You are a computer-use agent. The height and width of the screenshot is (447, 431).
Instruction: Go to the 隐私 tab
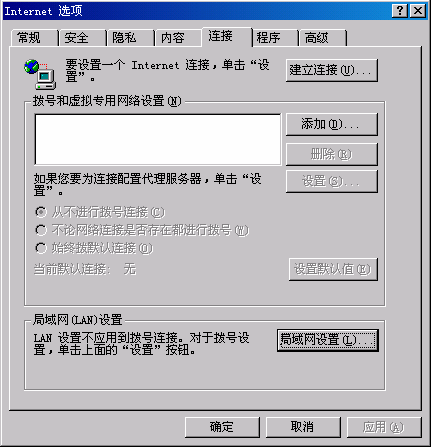130,37
